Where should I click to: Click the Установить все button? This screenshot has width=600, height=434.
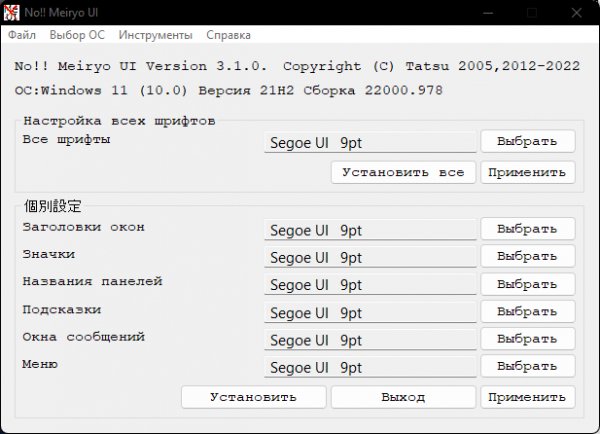point(403,172)
